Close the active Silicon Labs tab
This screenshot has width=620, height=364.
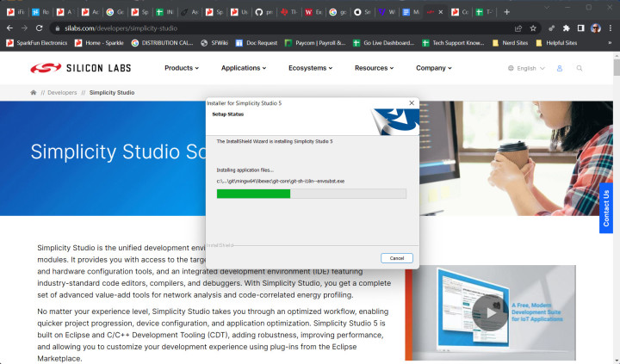[441, 12]
